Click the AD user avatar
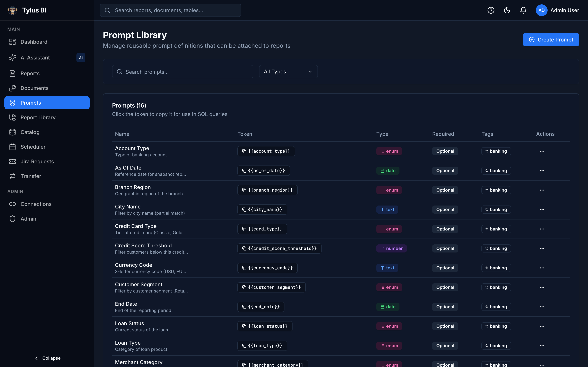This screenshot has height=367, width=588. click(541, 10)
